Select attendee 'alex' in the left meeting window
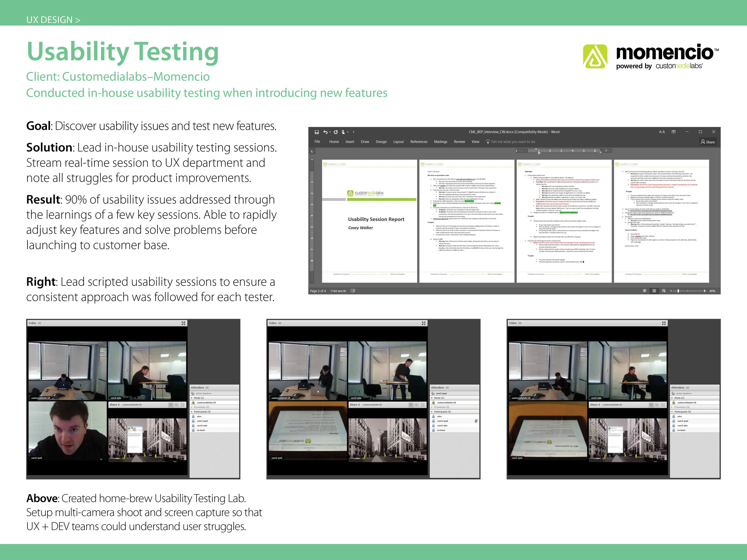This screenshot has height=560, width=747. (x=215, y=417)
